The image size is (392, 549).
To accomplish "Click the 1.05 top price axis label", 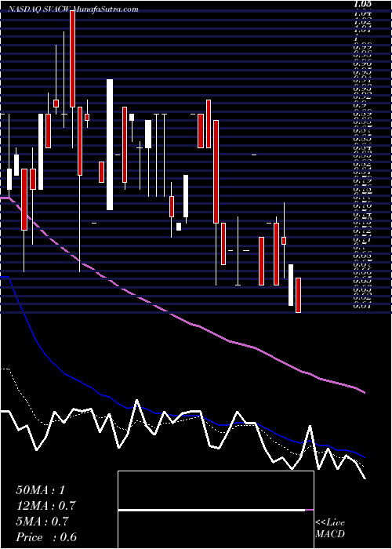I will pyautogui.click(x=363, y=4).
